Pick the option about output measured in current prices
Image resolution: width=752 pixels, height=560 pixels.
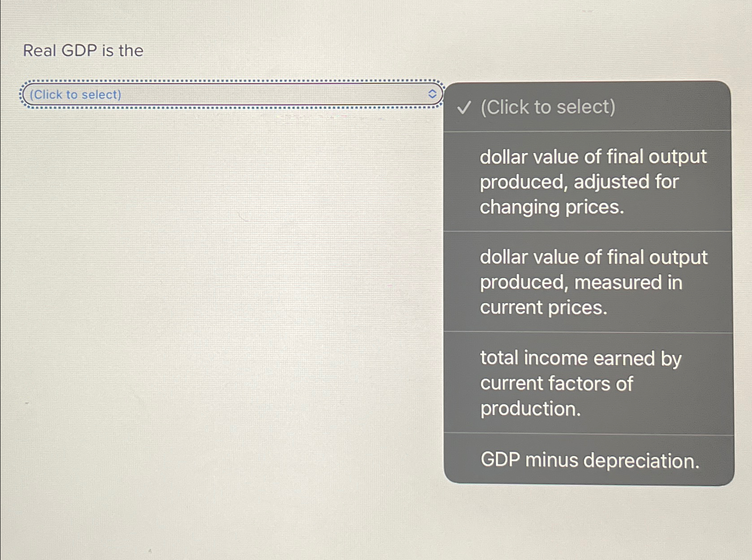tap(593, 282)
